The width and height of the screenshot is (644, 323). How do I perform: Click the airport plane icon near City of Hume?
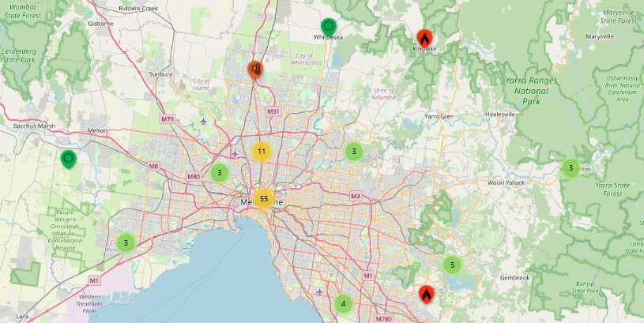205,122
